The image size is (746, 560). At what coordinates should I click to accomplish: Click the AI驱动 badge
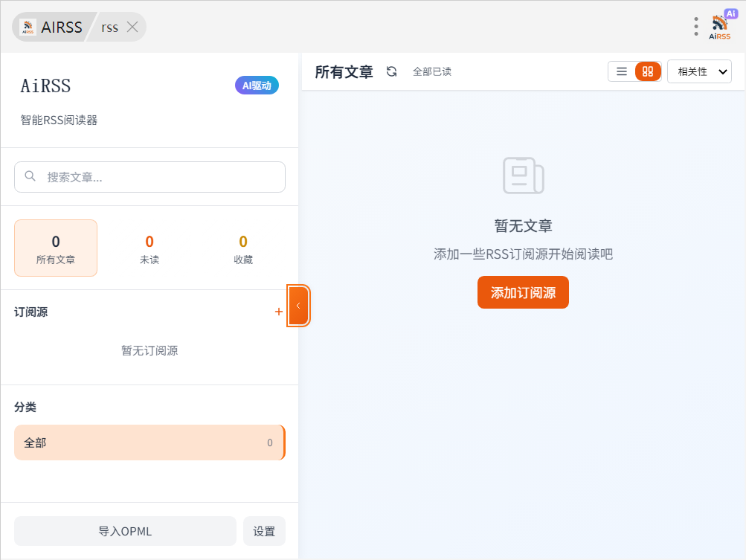tap(257, 86)
